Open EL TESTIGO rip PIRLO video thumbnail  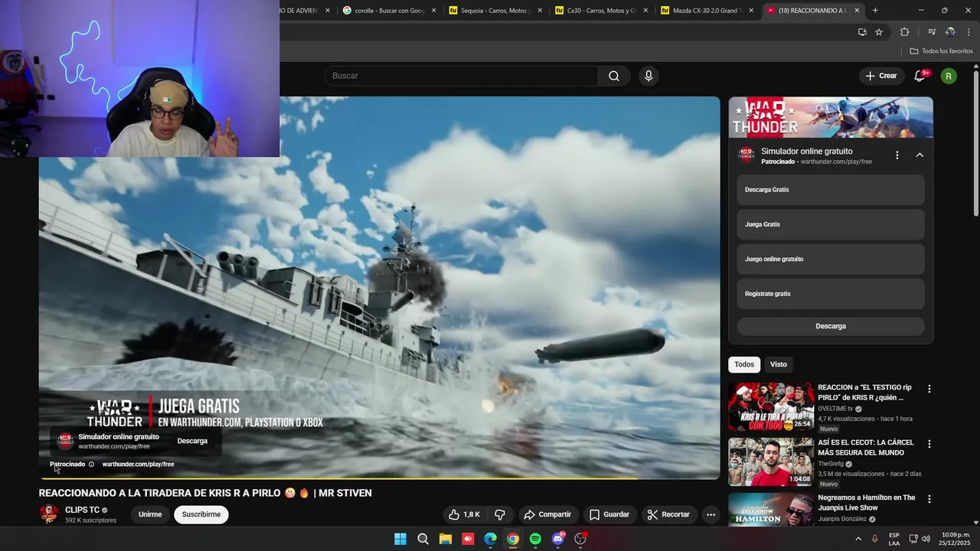[771, 406]
